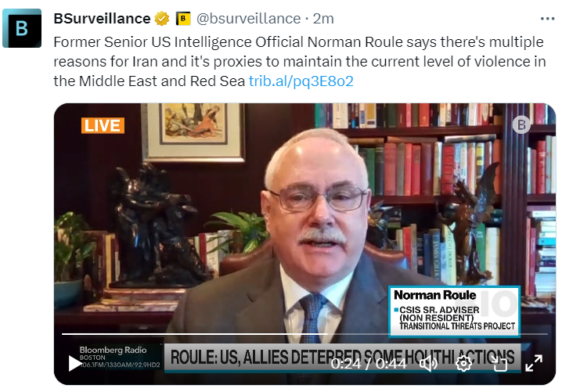Screen dimensions: 562x392
Task: Click the BSurveillance display name
Action: pos(102,19)
